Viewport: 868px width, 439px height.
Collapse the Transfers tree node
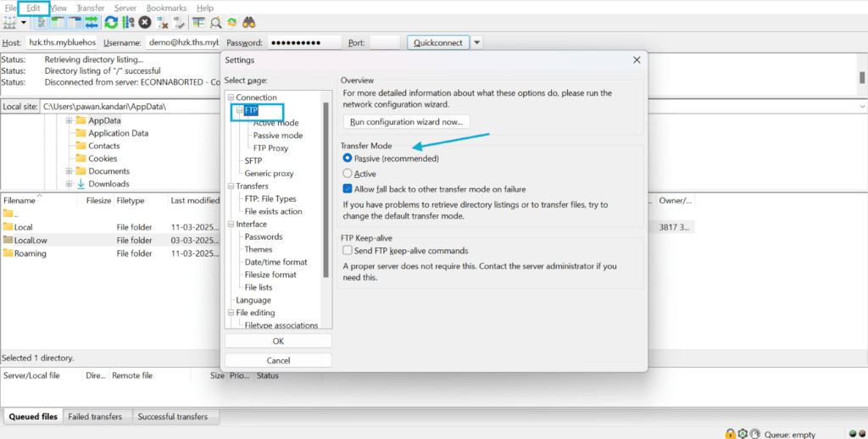tap(231, 186)
